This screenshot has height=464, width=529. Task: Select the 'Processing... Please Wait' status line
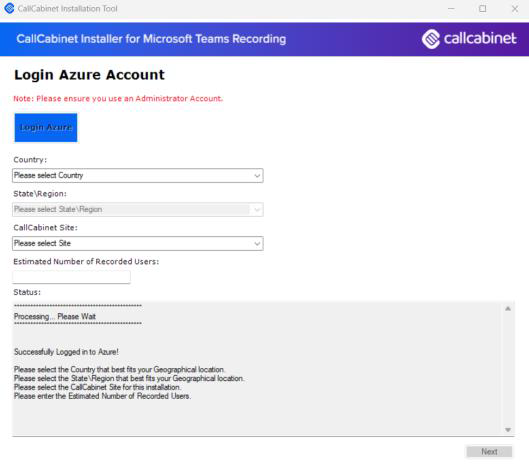pyautogui.click(x=55, y=317)
